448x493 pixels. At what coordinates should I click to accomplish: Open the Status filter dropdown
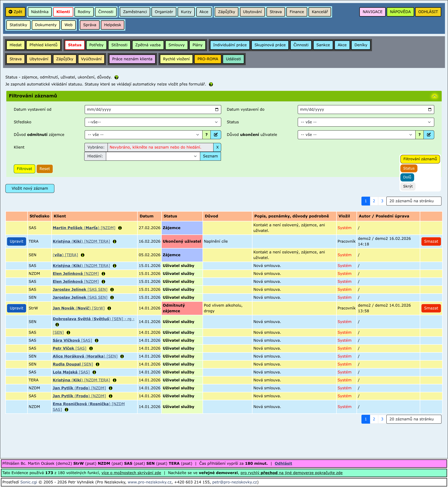click(x=365, y=122)
